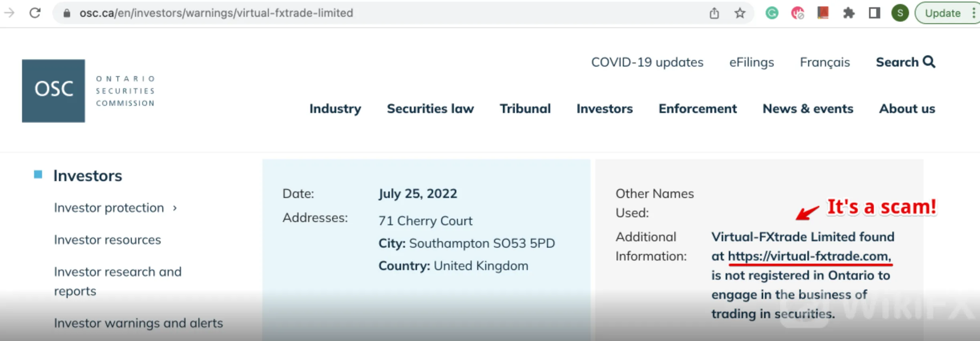
Task: Click the address 71 Cherry Court
Action: (425, 221)
